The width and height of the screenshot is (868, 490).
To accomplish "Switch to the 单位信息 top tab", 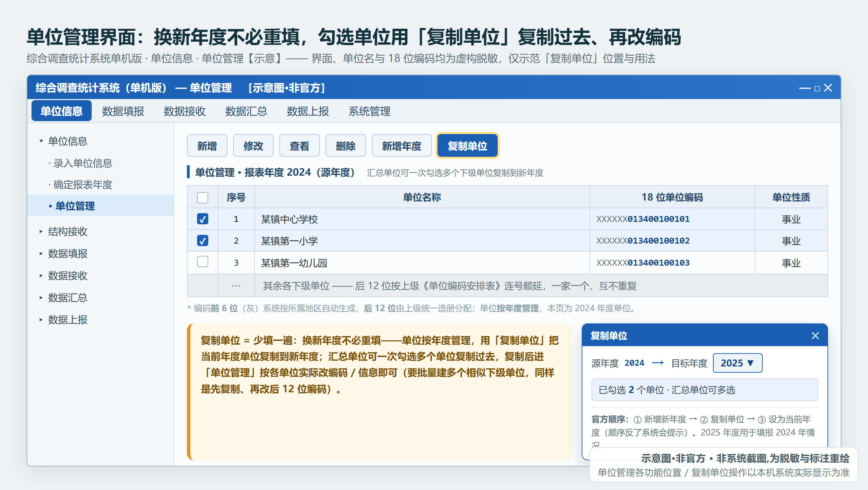I will (x=62, y=111).
